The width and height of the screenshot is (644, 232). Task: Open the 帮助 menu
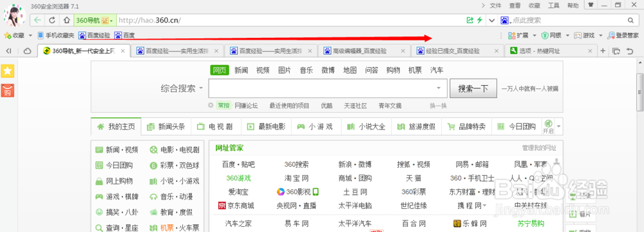coord(573,6)
